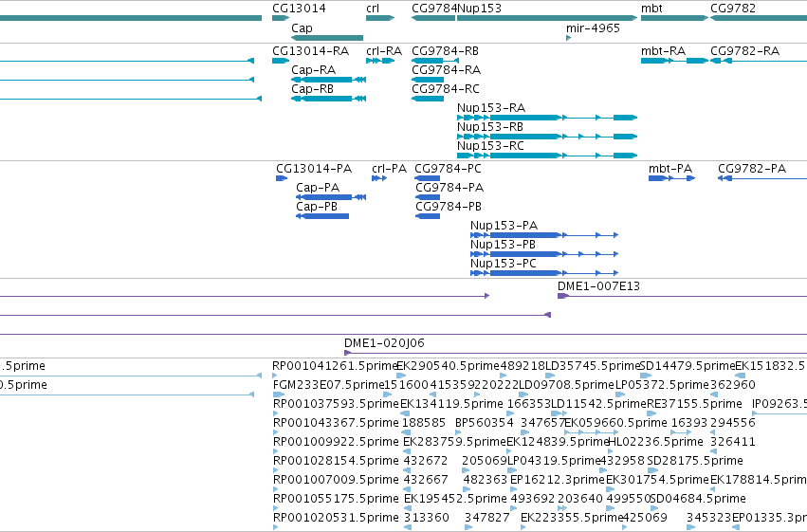Viewport: 807px width, 532px height.
Task: Click the RP001020531.5prime EST label
Action: click(x=336, y=518)
